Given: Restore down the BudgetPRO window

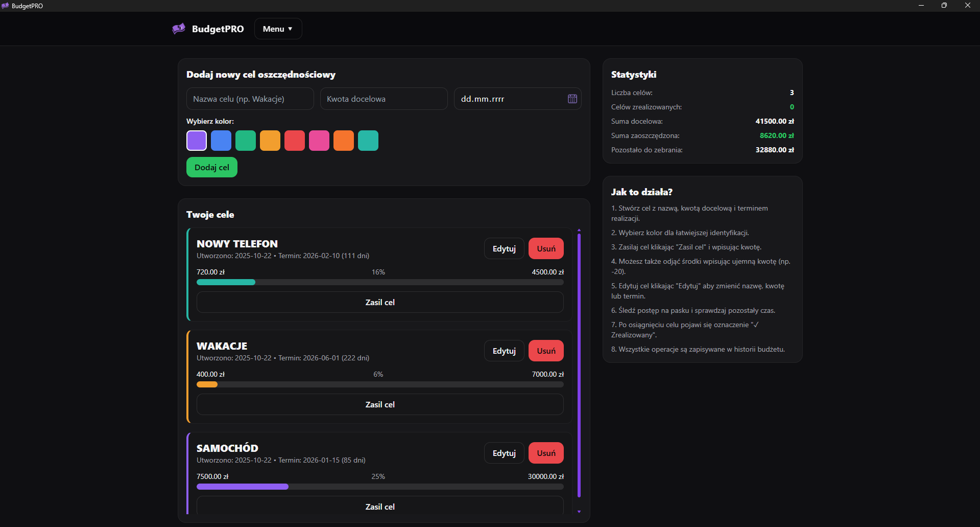Looking at the screenshot, I should click(944, 6).
